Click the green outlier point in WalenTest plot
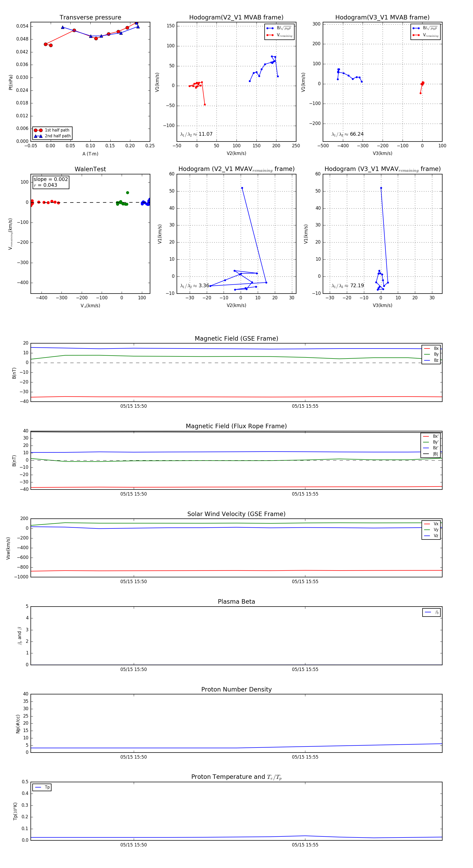 128,193
